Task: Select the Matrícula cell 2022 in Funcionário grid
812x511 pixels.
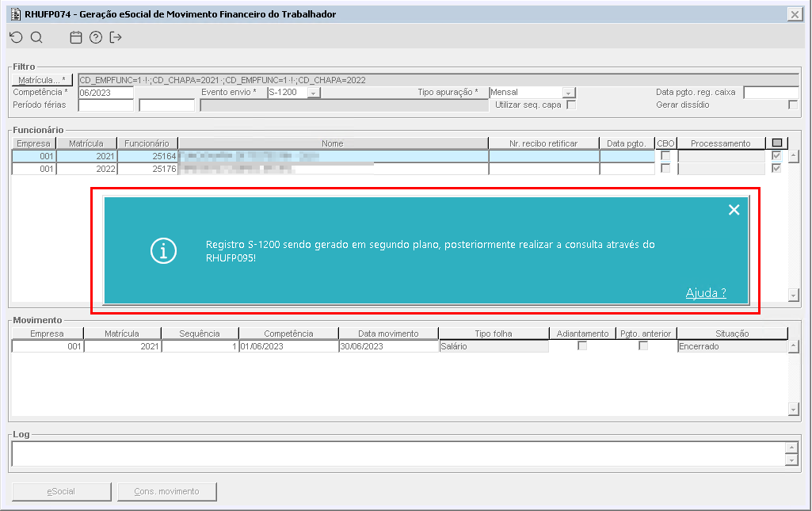Action: pos(86,169)
